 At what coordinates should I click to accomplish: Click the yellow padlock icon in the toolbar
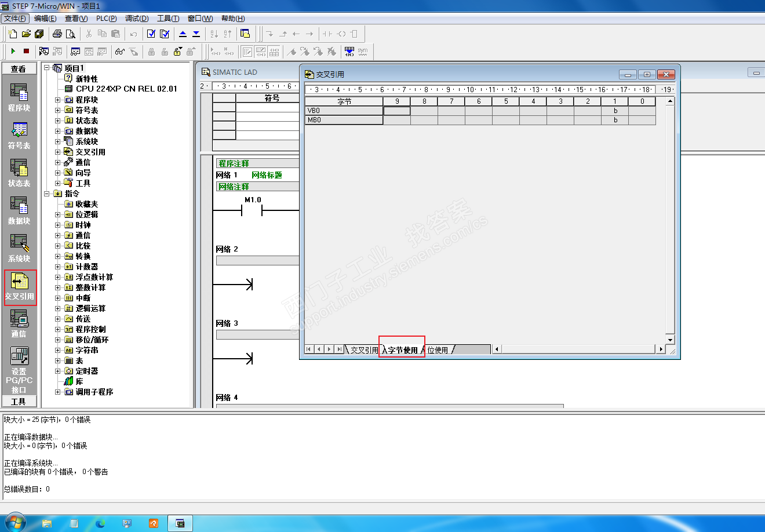point(178,52)
